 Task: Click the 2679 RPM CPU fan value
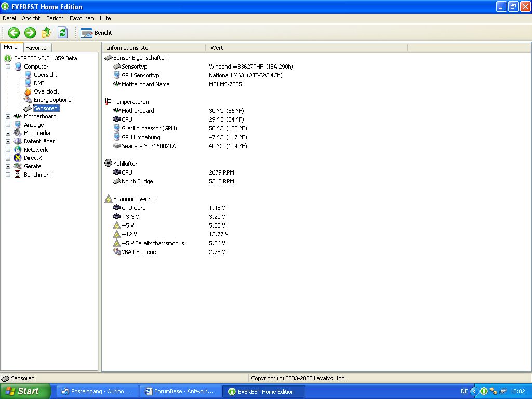[x=221, y=172]
